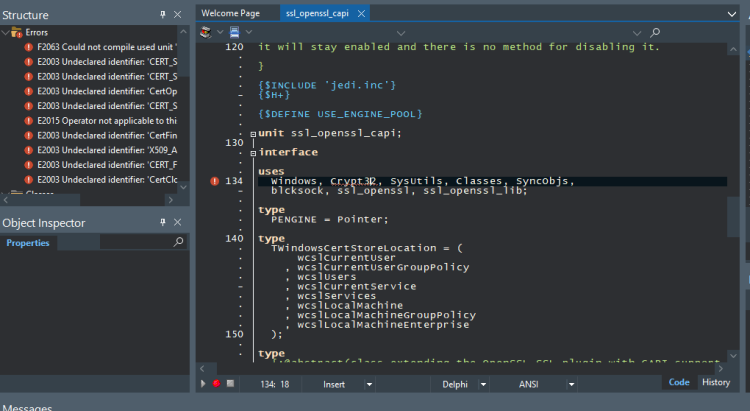Collapse the interface section fold marker

(x=254, y=153)
